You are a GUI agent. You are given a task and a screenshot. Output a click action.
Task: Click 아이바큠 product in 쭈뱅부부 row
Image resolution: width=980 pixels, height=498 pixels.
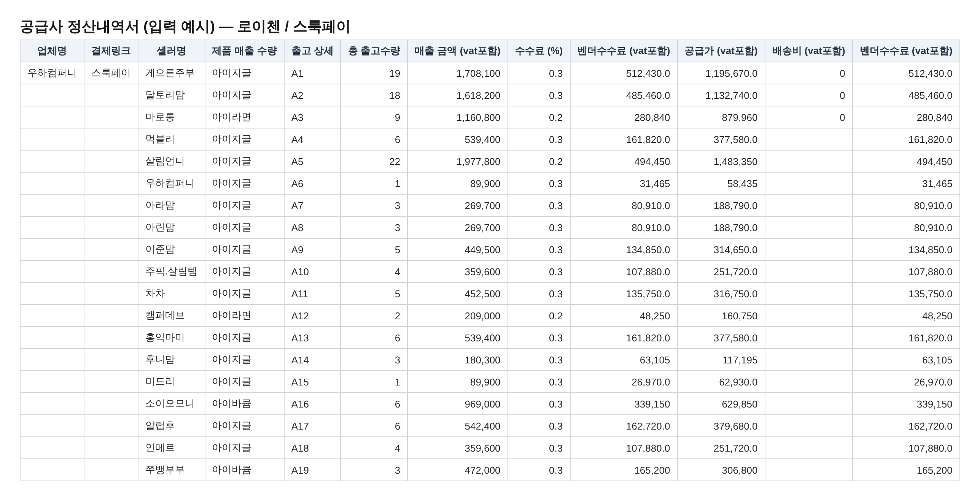245,470
